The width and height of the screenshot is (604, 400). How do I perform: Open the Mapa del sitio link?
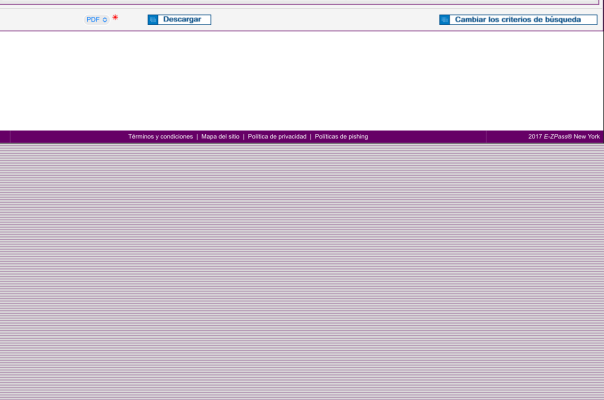pos(220,137)
